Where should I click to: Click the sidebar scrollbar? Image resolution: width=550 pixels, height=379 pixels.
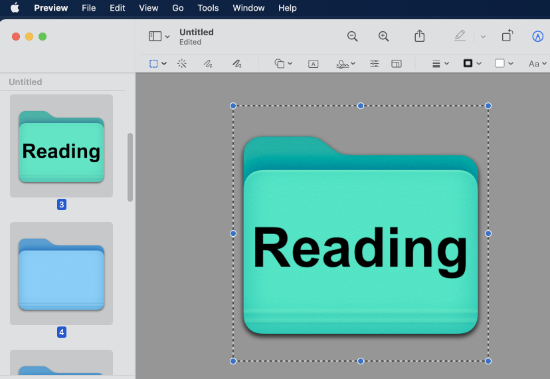pyautogui.click(x=130, y=167)
